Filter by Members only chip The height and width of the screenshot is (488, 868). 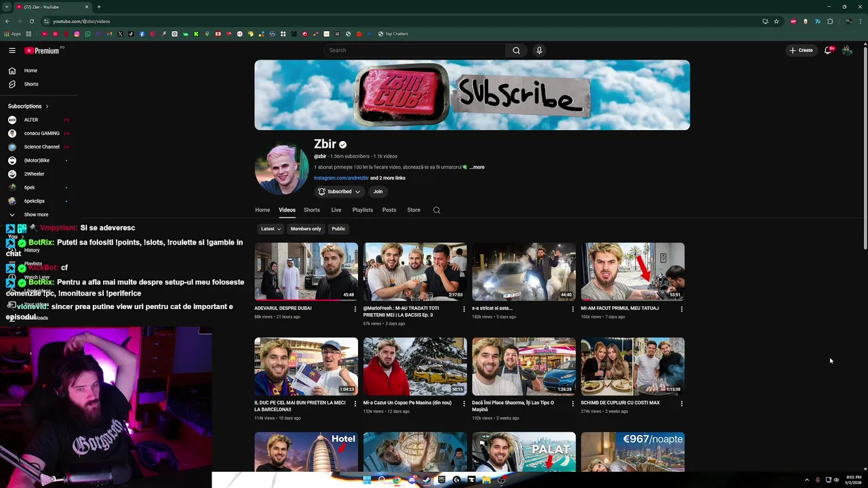pos(306,229)
